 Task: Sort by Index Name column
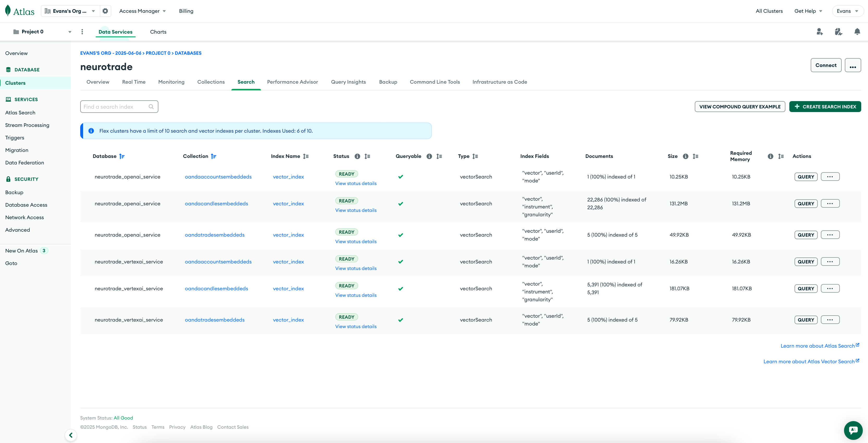point(306,156)
